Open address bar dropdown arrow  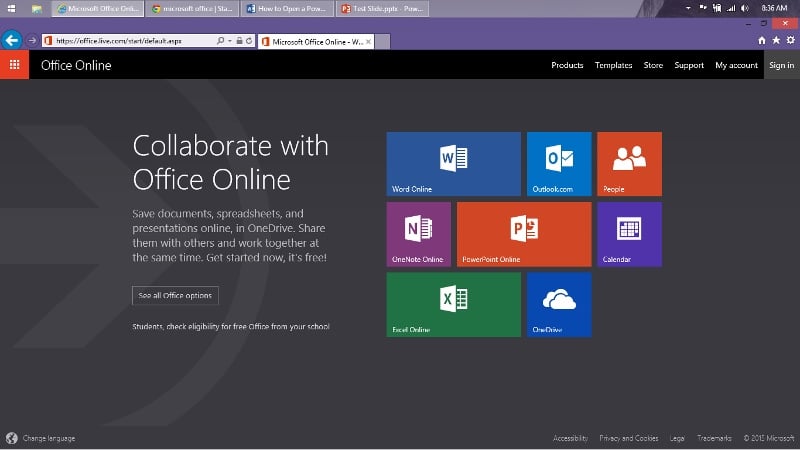(x=230, y=40)
